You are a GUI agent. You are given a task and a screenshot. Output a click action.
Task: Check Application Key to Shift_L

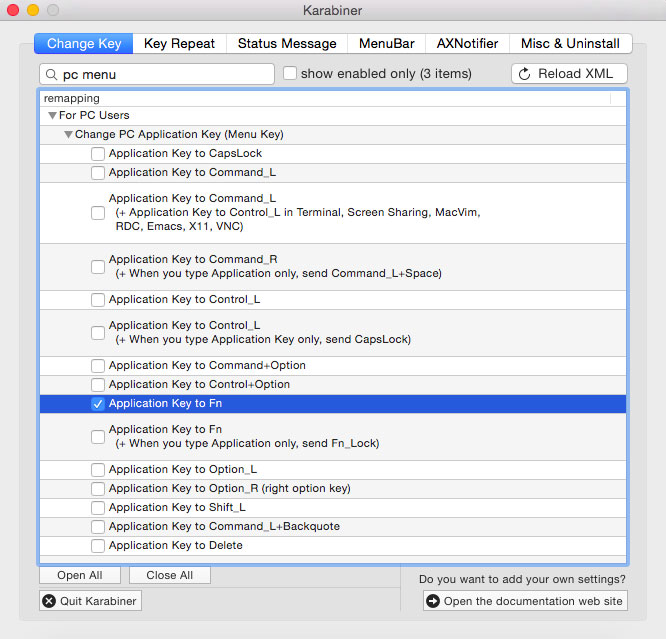[x=98, y=507]
